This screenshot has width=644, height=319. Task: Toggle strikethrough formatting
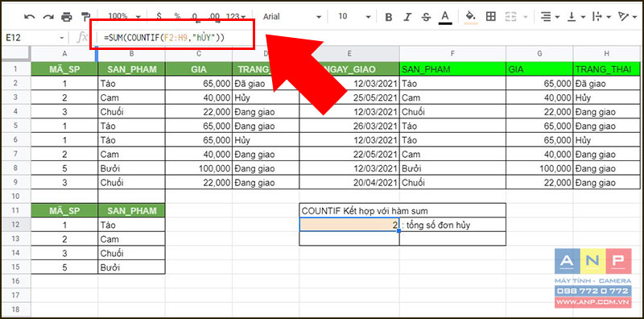coord(427,17)
